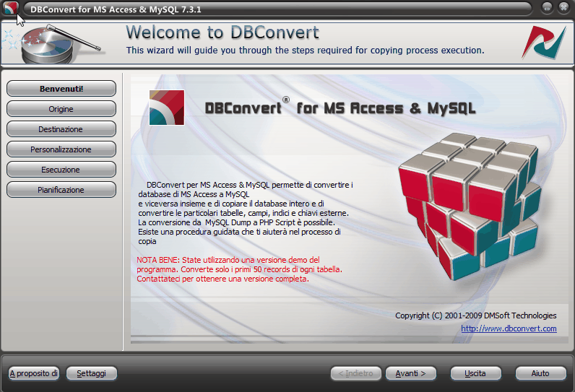This screenshot has width=575, height=392.
Task: Switch to the Personalizzazione step
Action: pyautogui.click(x=61, y=149)
